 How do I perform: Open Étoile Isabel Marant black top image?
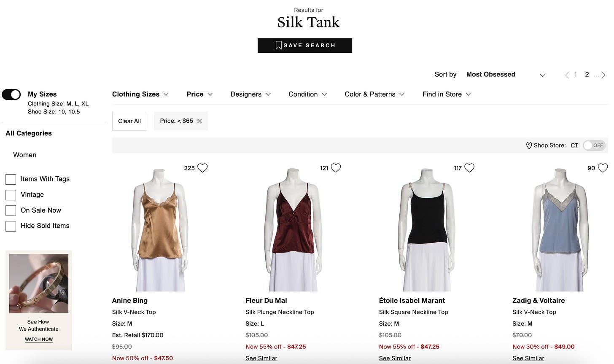(427, 230)
